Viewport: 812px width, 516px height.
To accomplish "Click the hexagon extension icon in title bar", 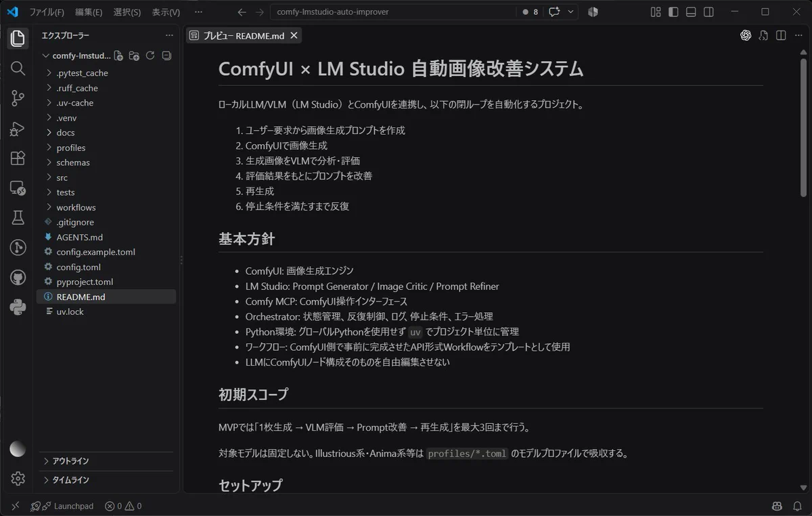I will (x=593, y=12).
